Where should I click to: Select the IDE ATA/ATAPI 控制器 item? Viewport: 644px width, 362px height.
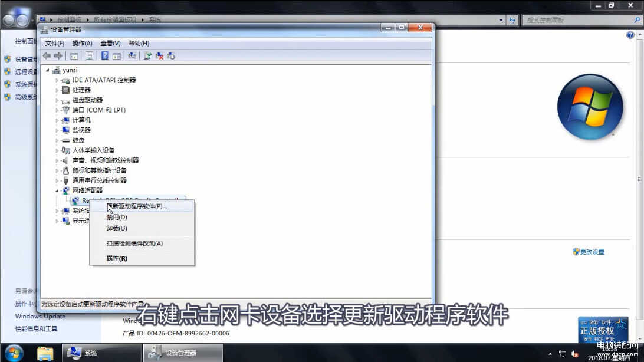pyautogui.click(x=104, y=80)
